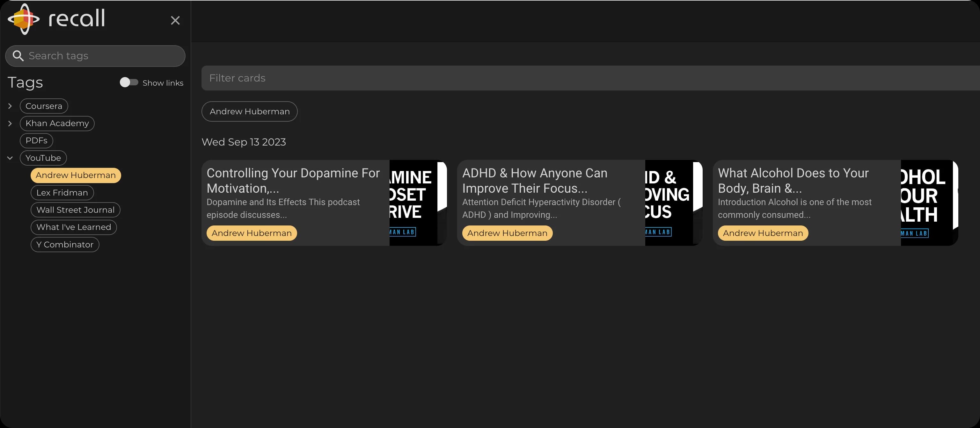
Task: Select the Y Combinator tag
Action: coord(65,244)
